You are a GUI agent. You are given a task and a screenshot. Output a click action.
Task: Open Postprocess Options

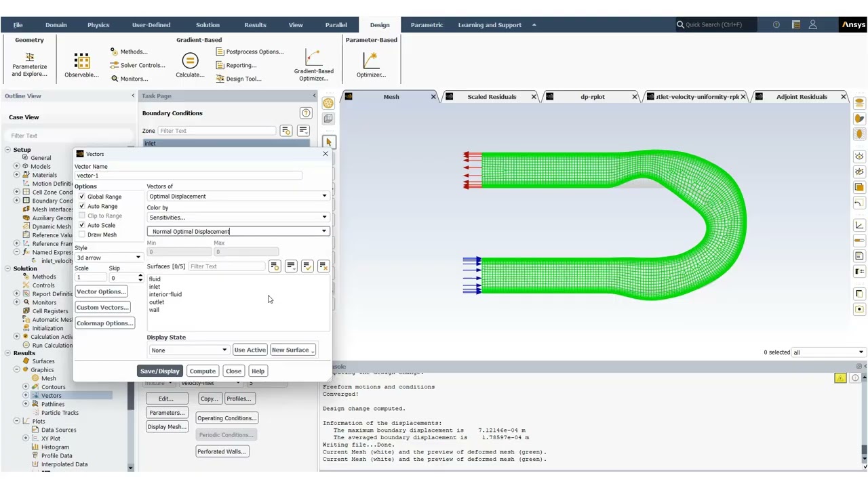pyautogui.click(x=250, y=52)
